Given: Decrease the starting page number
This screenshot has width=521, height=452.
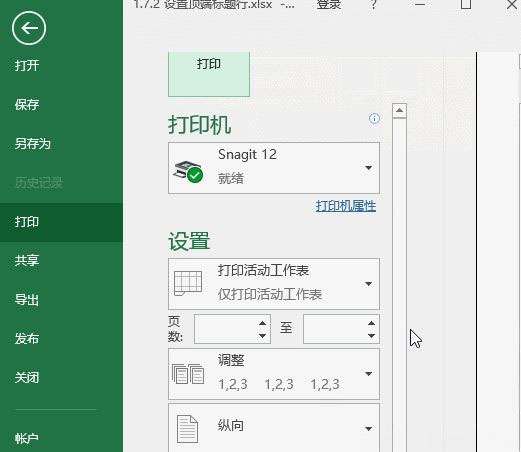Looking at the screenshot, I should (263, 336).
